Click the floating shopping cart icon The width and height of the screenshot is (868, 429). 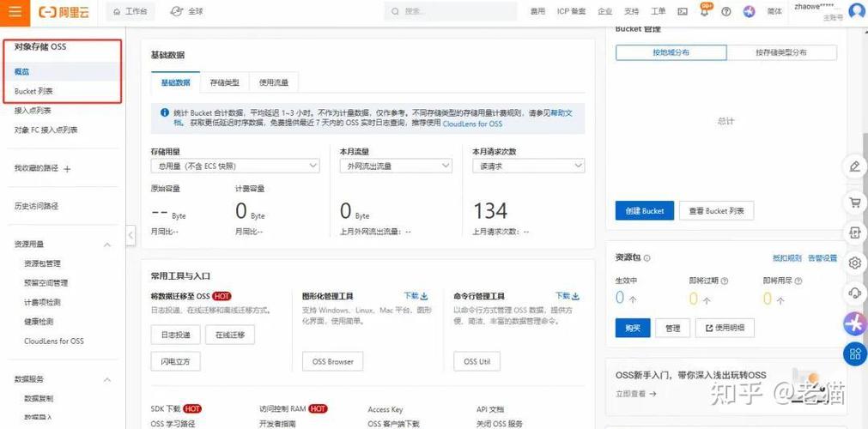[855, 203]
